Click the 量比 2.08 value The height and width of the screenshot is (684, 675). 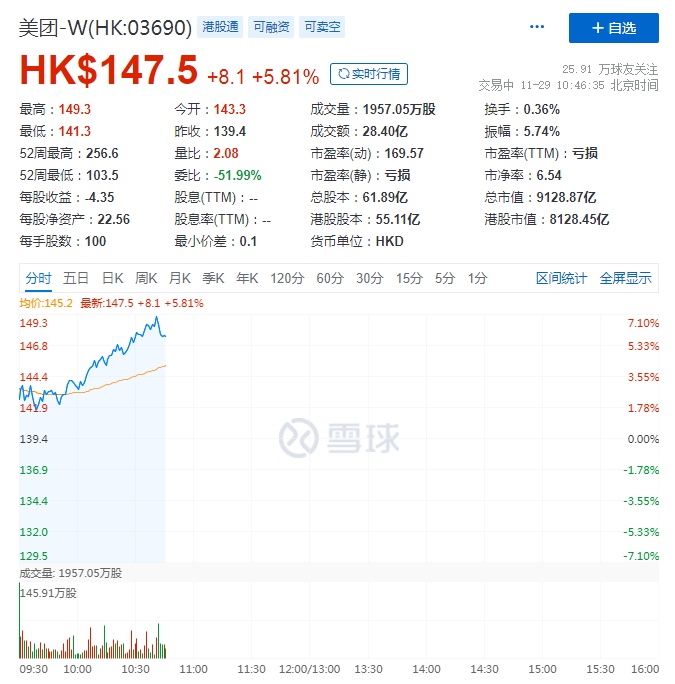pyautogui.click(x=226, y=154)
